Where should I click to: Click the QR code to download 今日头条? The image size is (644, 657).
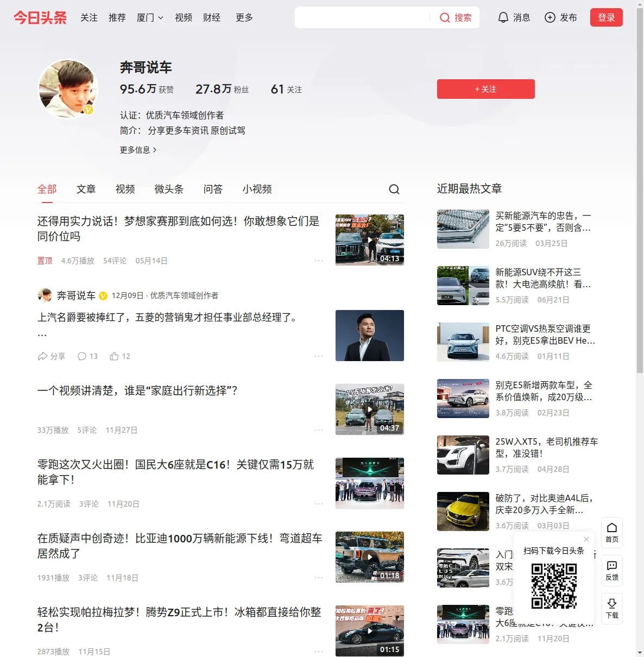(x=554, y=586)
